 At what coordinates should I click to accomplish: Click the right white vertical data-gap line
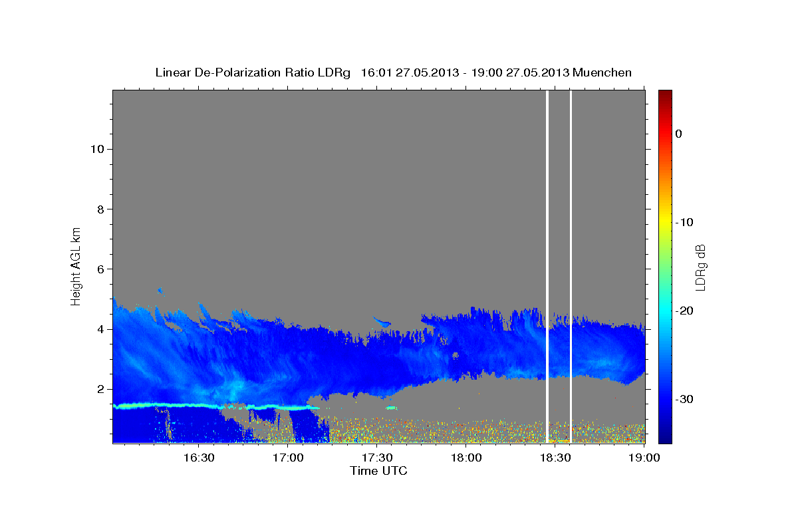[x=571, y=266]
